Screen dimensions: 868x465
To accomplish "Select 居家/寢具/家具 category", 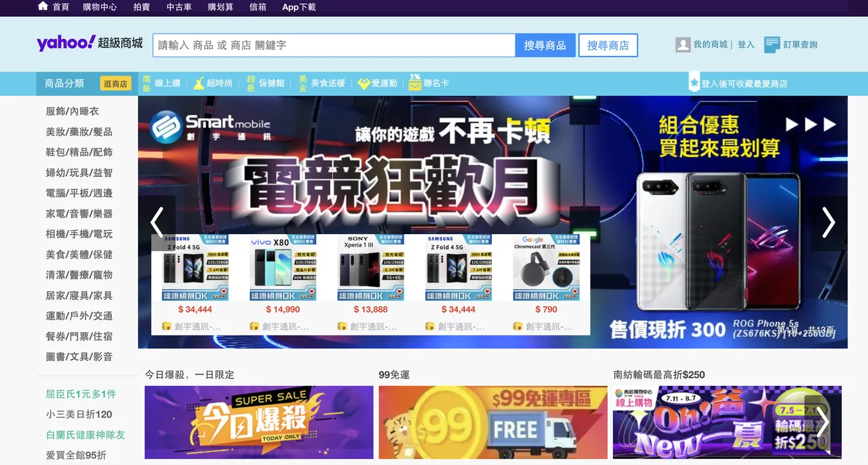I will point(79,295).
